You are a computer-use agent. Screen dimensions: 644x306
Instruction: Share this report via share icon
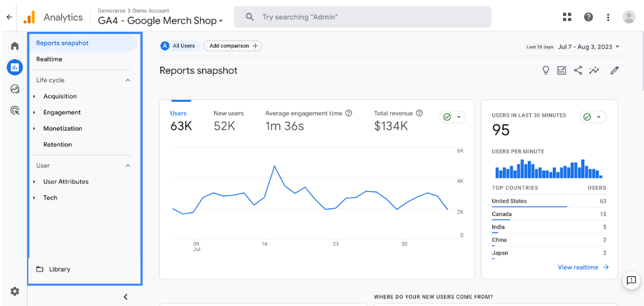point(578,70)
